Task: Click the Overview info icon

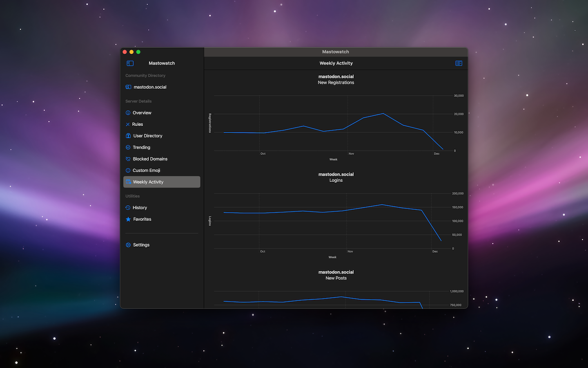Action: point(128,113)
